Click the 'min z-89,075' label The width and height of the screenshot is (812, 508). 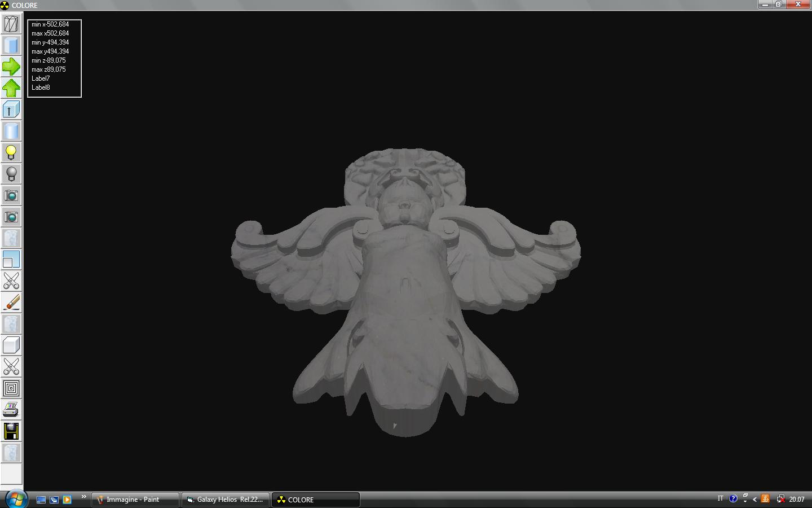(x=48, y=60)
